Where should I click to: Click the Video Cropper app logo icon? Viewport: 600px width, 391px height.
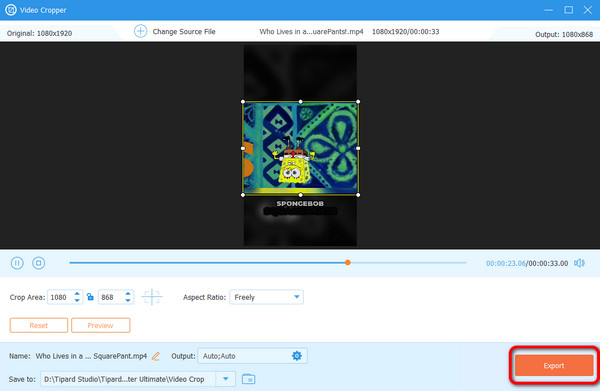[x=11, y=10]
